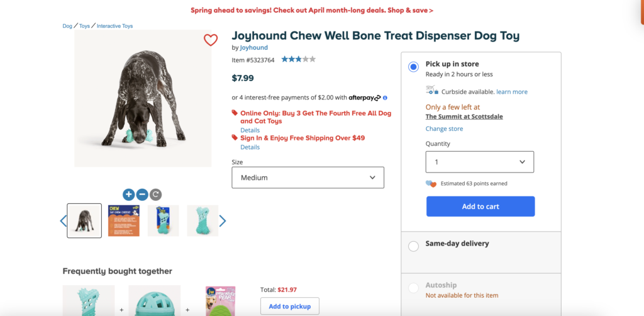Show next product thumbnails
Image resolution: width=644 pixels, height=316 pixels.
click(223, 221)
